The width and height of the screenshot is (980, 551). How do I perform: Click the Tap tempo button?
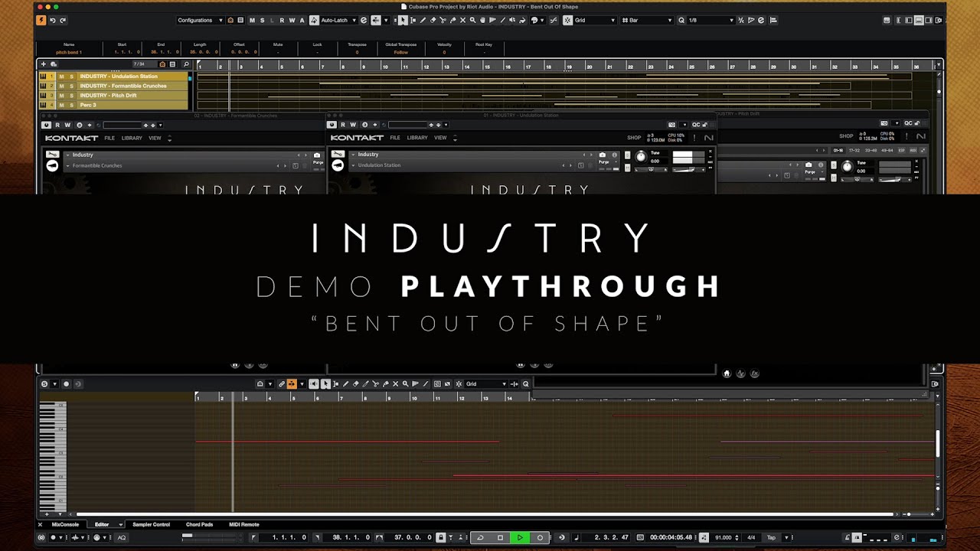coord(771,537)
